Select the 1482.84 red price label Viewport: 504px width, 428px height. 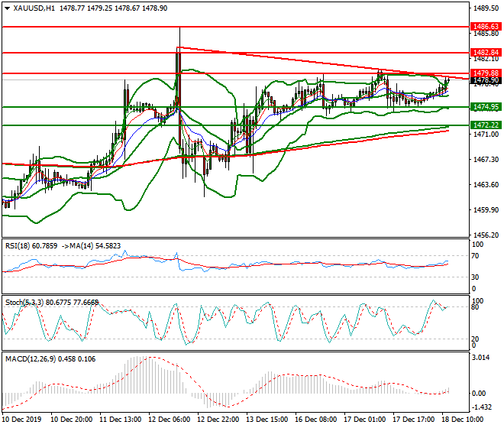click(x=486, y=53)
